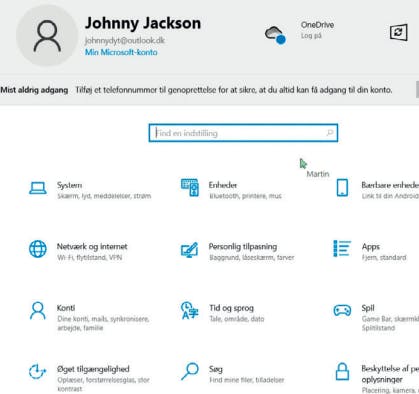Click the user profile avatar picture

[x=47, y=35]
